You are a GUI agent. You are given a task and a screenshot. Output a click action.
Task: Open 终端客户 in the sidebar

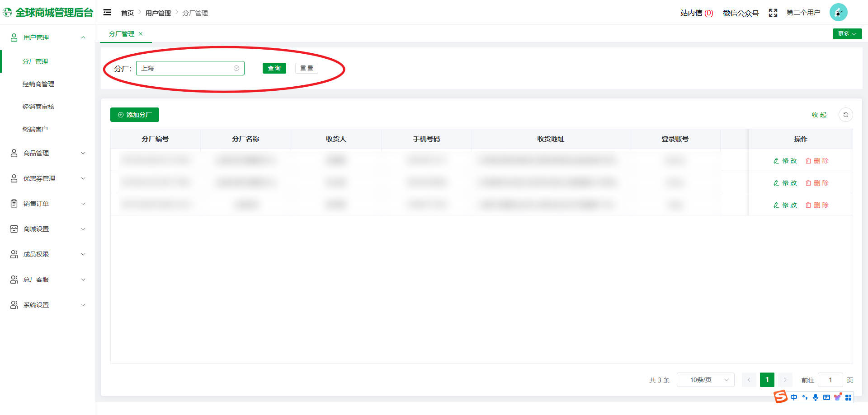35,129
